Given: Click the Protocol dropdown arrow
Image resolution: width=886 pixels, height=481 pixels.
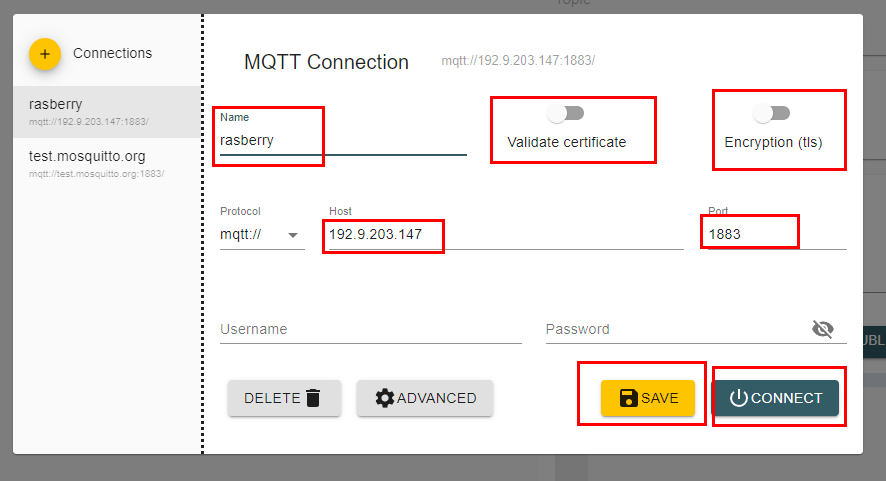Looking at the screenshot, I should click(293, 235).
